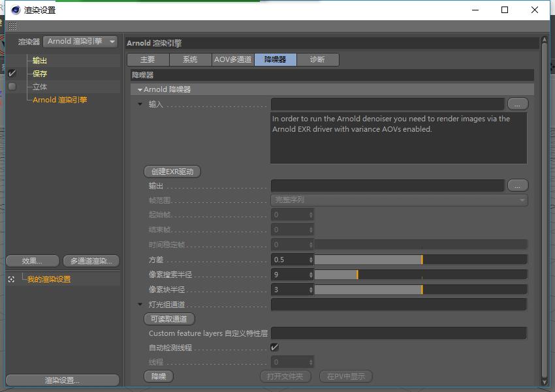555x392 pixels.
Task: Click the 时间稳定帧 slider bar
Action: [x=421, y=245]
